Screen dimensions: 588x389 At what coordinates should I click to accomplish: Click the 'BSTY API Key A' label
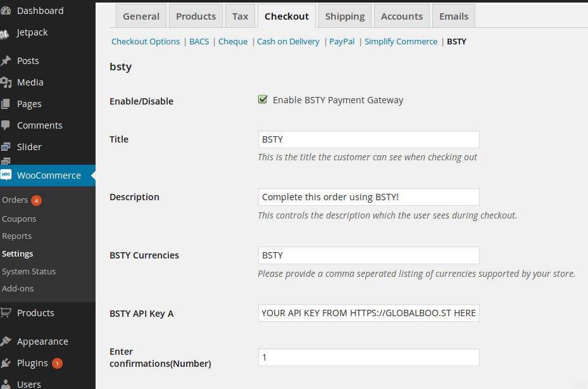[x=141, y=314]
